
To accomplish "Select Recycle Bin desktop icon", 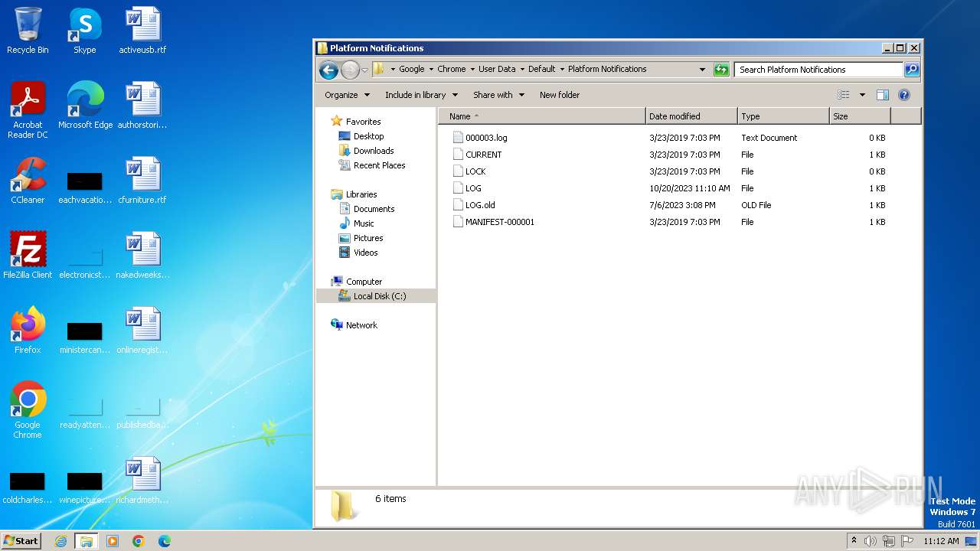I will (28, 31).
